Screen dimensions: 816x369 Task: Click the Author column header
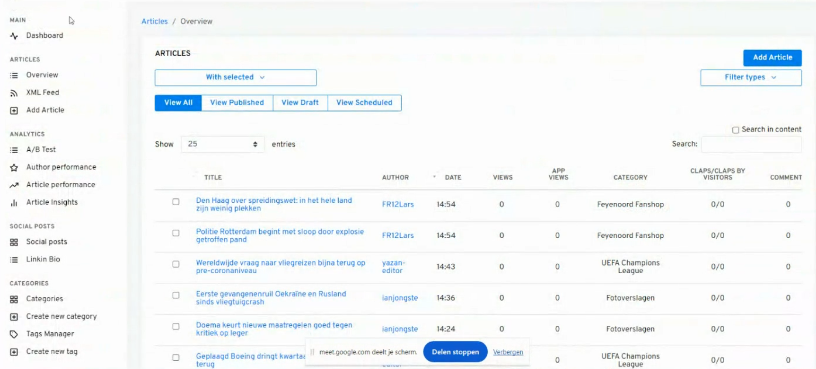click(396, 177)
